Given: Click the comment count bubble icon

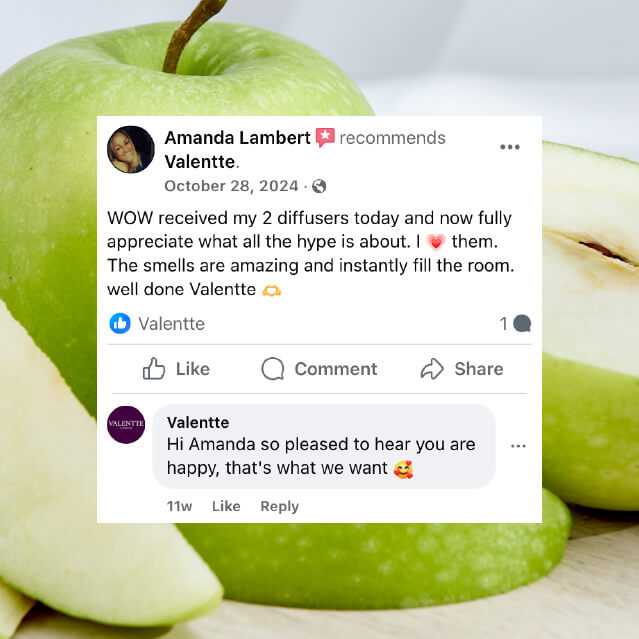Looking at the screenshot, I should point(522,324).
